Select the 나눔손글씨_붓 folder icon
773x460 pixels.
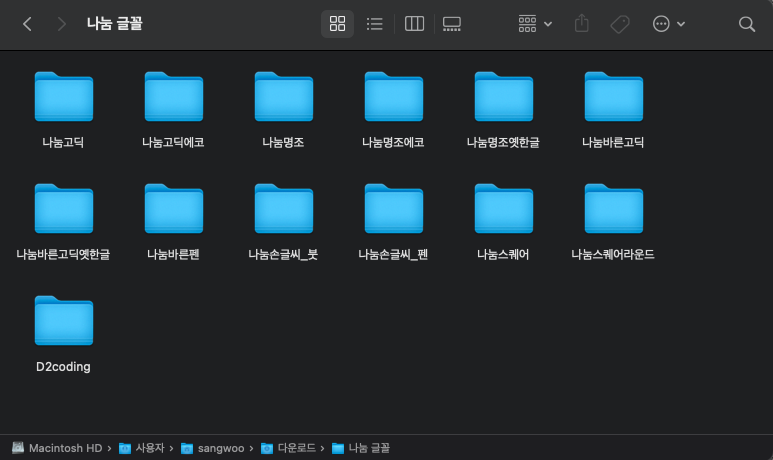pyautogui.click(x=283, y=208)
